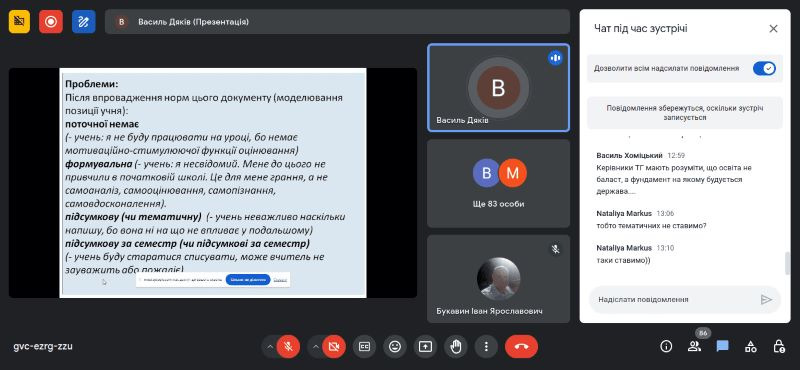Open host controls lock icon
Screen dimensions: 800x370
(x=779, y=347)
